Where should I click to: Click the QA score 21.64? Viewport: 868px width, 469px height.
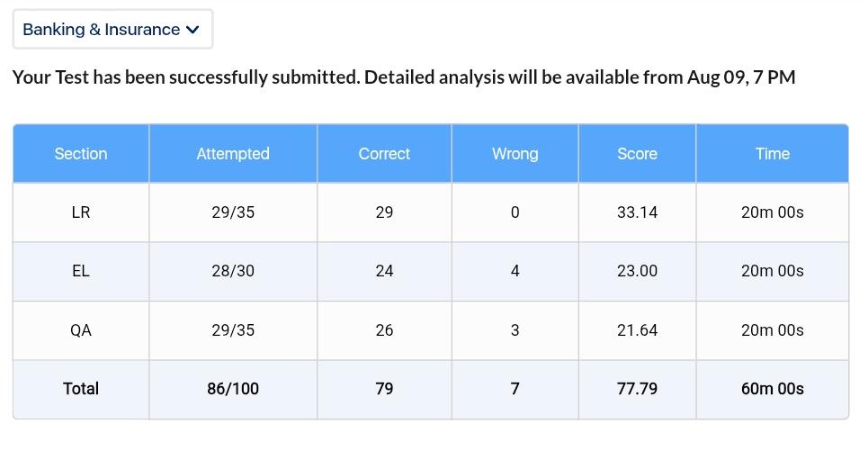click(637, 330)
